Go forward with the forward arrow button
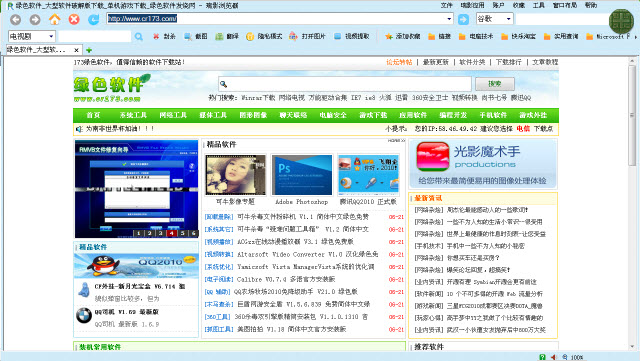 [35, 19]
